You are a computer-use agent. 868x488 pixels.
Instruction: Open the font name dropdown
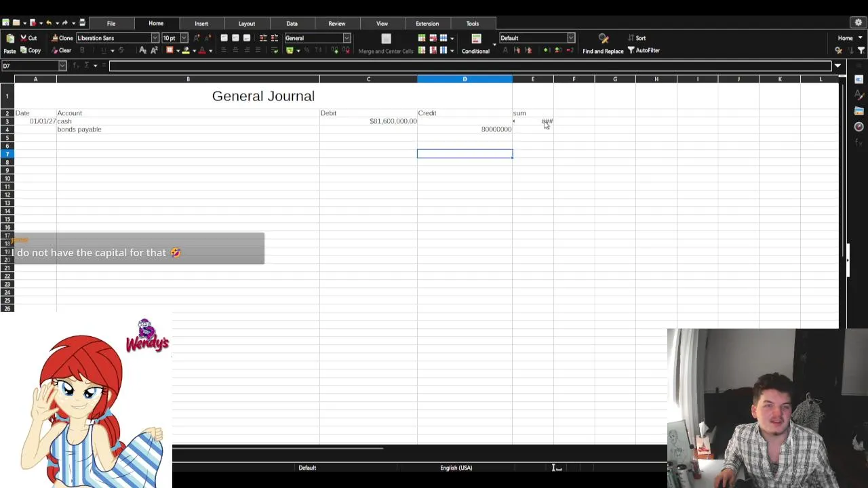coord(155,38)
